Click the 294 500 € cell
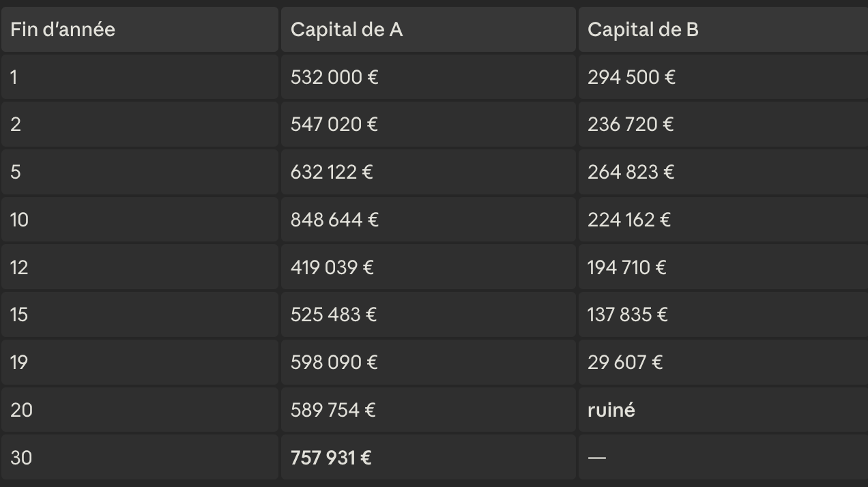Image resolution: width=868 pixels, height=487 pixels. pyautogui.click(x=723, y=77)
